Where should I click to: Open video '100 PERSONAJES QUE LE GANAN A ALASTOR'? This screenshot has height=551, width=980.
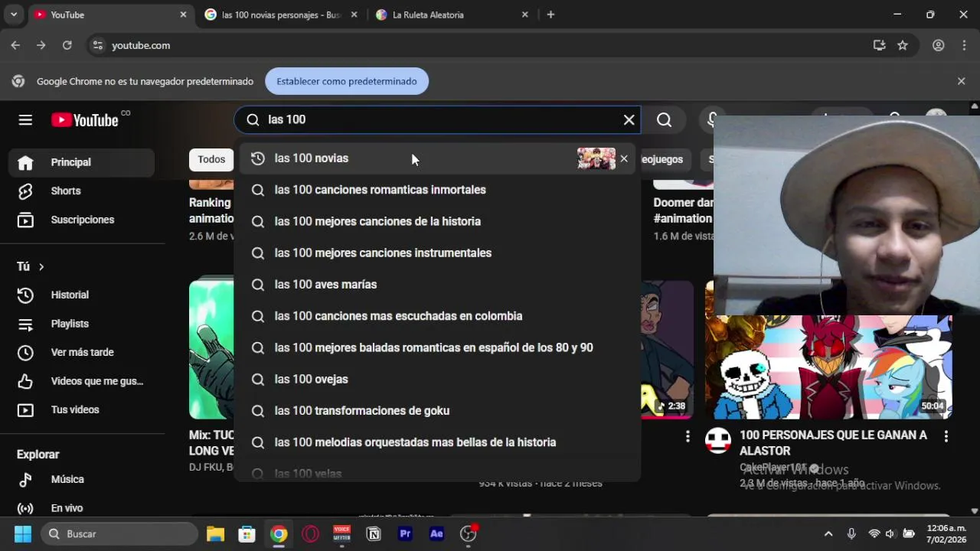[833, 442]
